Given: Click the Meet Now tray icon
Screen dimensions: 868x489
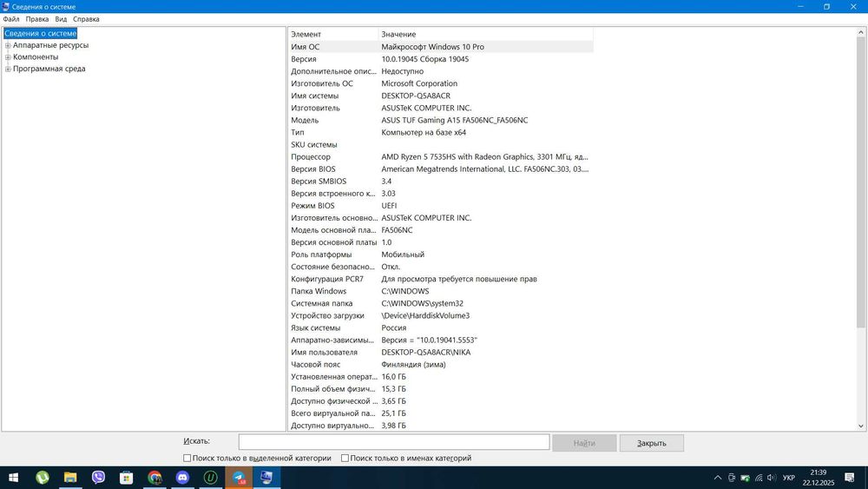Looking at the screenshot, I should pyautogui.click(x=731, y=478).
